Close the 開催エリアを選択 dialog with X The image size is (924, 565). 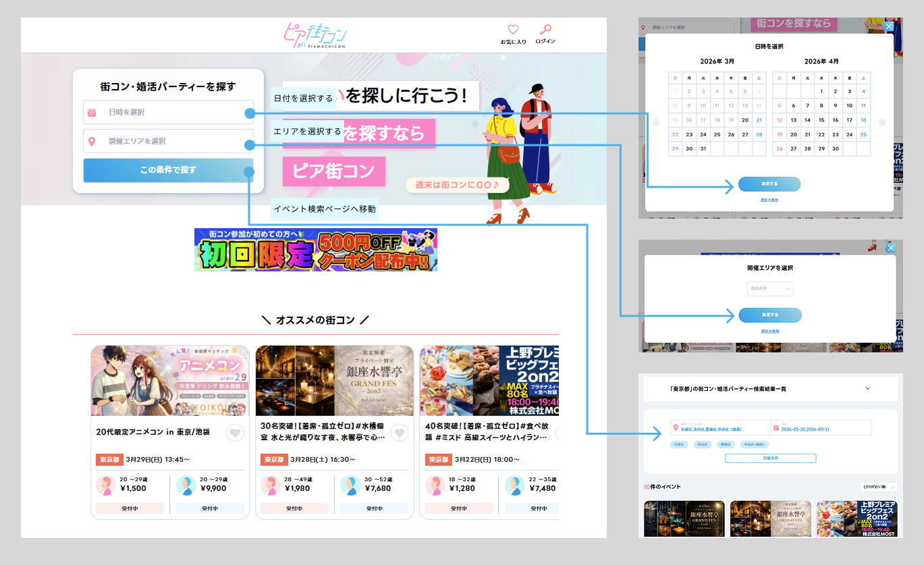(x=890, y=248)
